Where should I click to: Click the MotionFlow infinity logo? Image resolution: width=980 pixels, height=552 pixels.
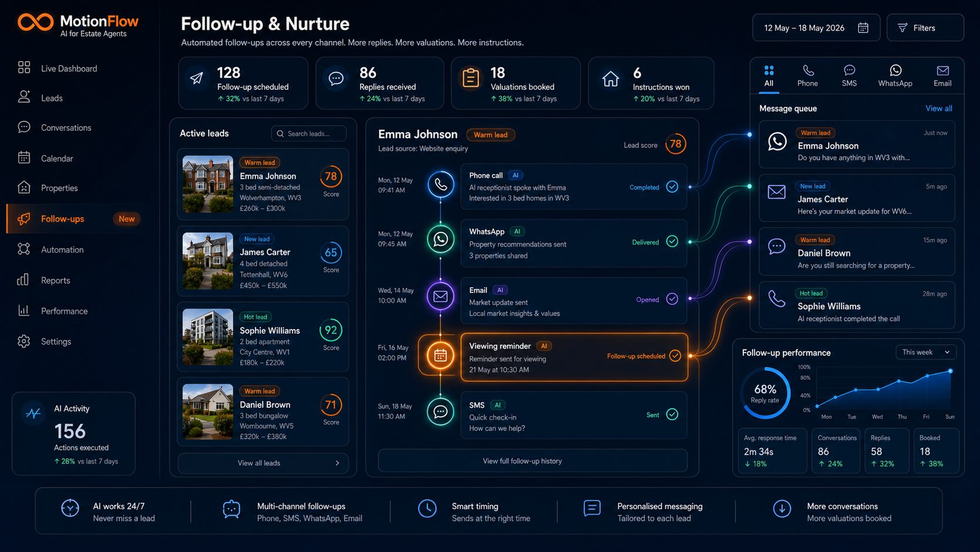pos(35,22)
